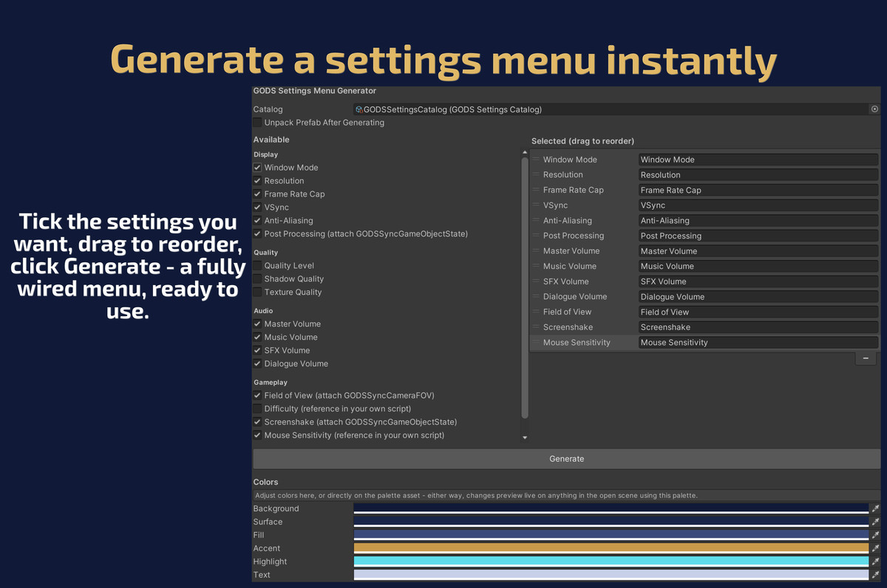Enable the Shadow Quality setting checkbox

click(x=257, y=279)
